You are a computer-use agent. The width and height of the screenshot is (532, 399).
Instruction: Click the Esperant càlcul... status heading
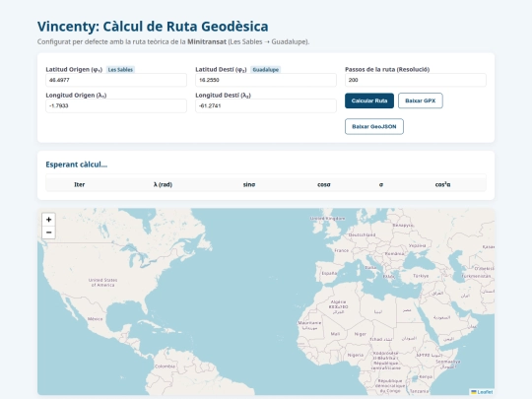76,165
